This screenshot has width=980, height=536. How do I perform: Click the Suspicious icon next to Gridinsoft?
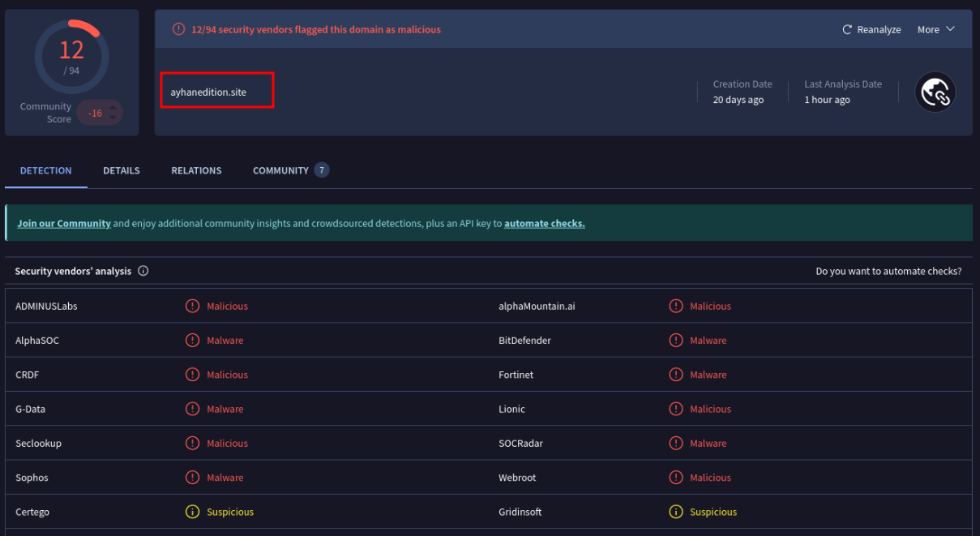pyautogui.click(x=676, y=512)
